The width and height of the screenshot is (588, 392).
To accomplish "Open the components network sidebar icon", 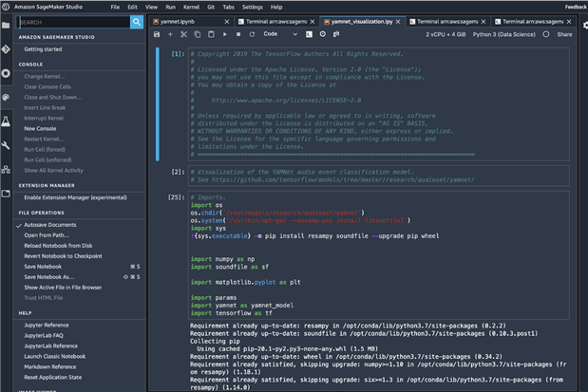I will coord(6,169).
